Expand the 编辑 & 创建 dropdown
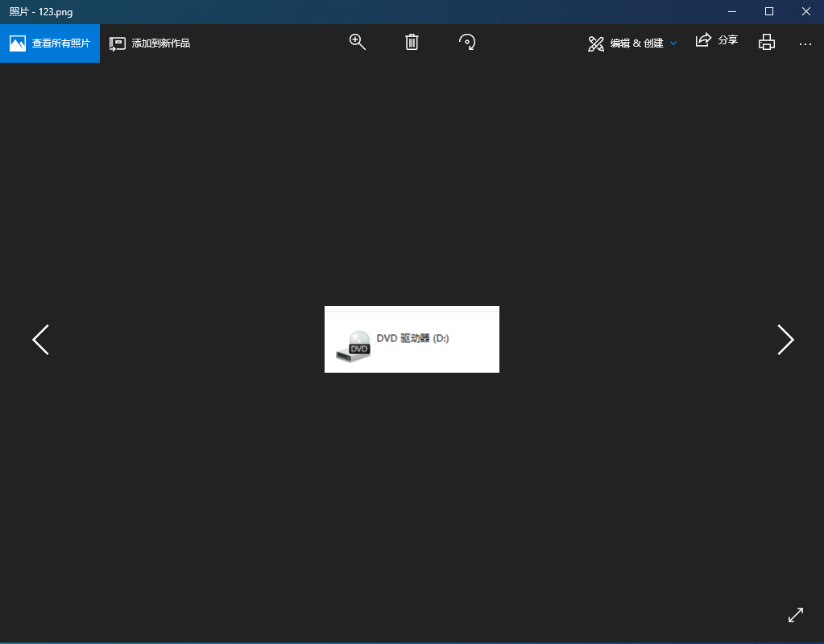824x644 pixels. pos(632,43)
